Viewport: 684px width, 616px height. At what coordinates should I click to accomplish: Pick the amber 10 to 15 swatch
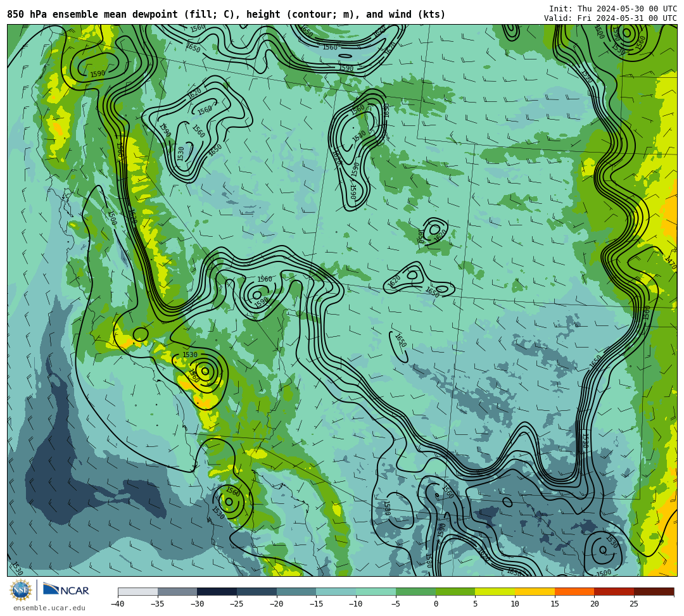[x=535, y=591]
